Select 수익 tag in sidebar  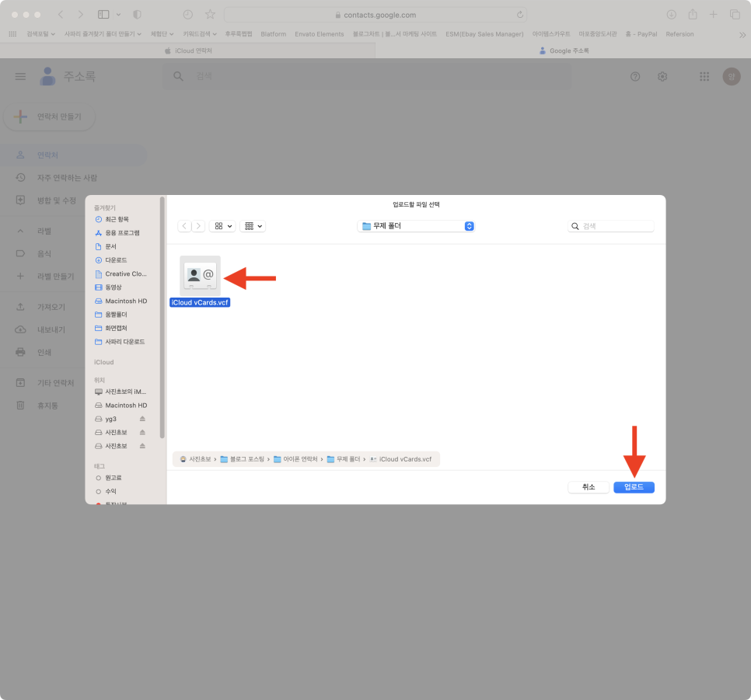(x=106, y=491)
